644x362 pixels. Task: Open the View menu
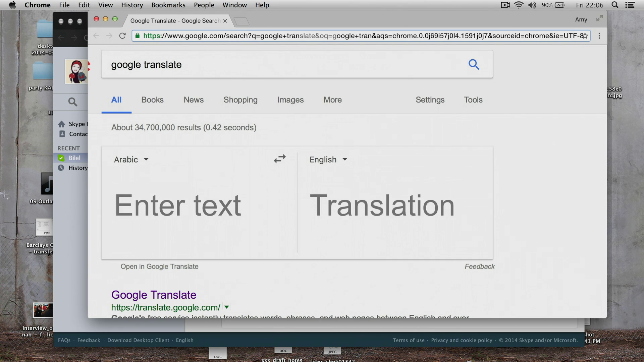tap(105, 5)
